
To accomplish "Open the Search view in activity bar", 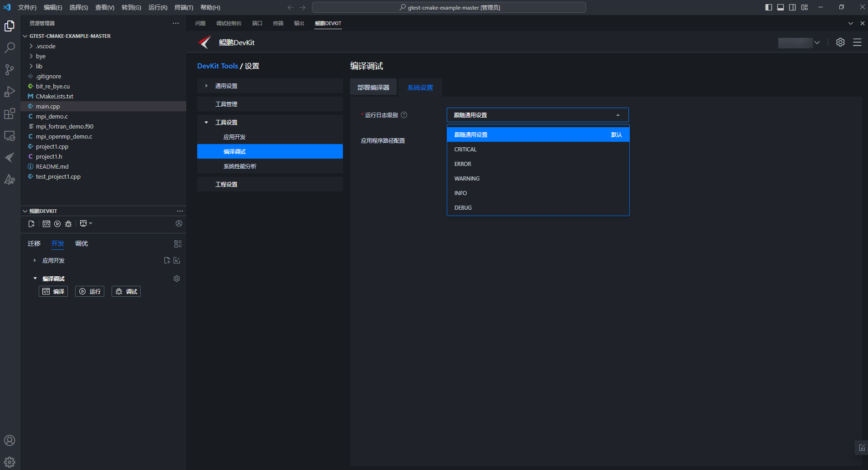I will [x=10, y=48].
